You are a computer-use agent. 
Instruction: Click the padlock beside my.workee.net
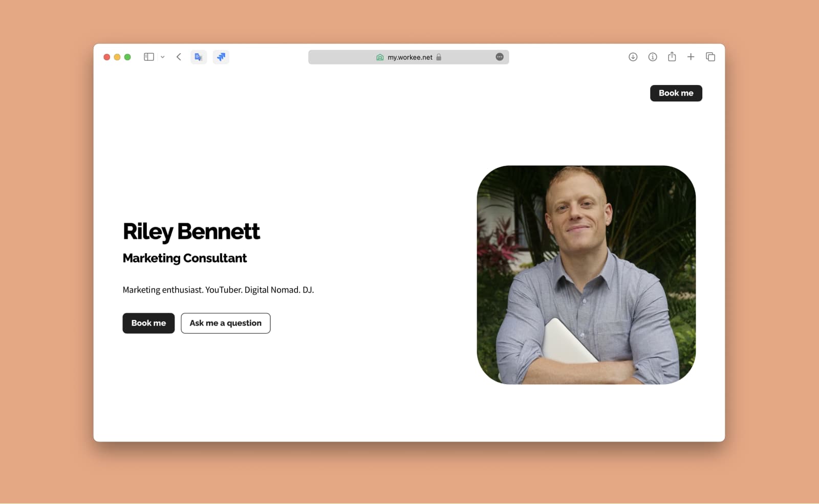point(439,57)
